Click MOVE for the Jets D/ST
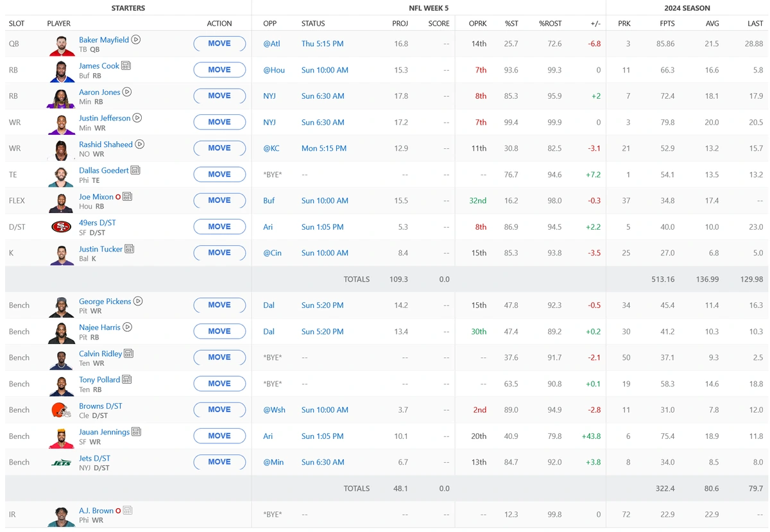770x532 pixels. [219, 462]
